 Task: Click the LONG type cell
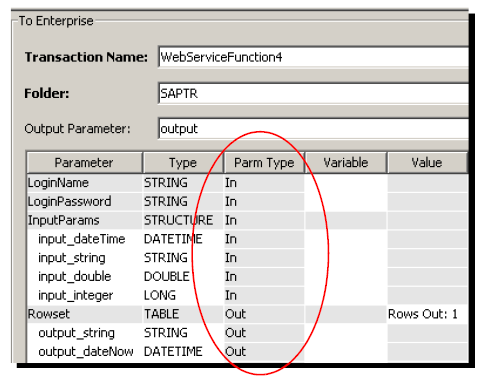pyautogui.click(x=183, y=295)
